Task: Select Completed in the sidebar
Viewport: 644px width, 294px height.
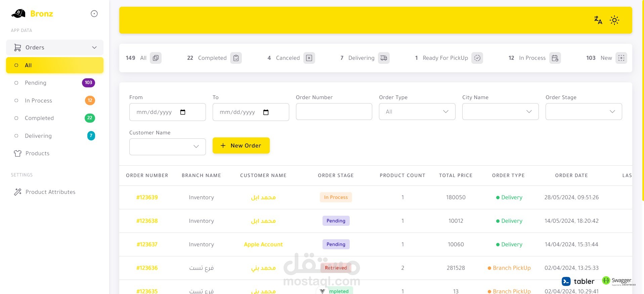Action: tap(55, 118)
